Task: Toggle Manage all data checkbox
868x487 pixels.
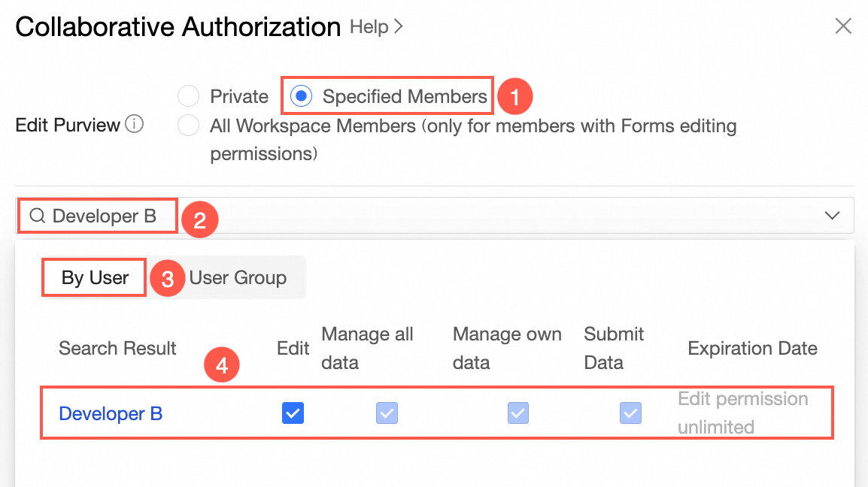Action: 387,413
